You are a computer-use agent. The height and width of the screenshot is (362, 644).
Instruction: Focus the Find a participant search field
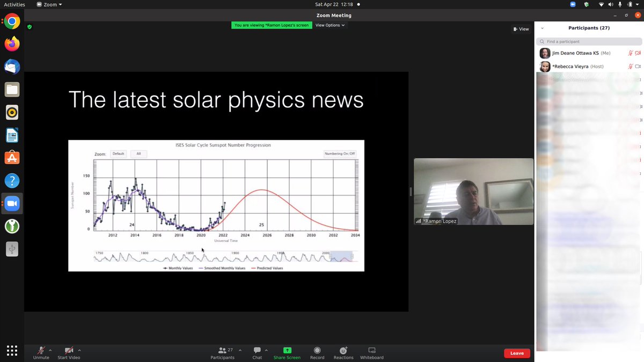589,41
